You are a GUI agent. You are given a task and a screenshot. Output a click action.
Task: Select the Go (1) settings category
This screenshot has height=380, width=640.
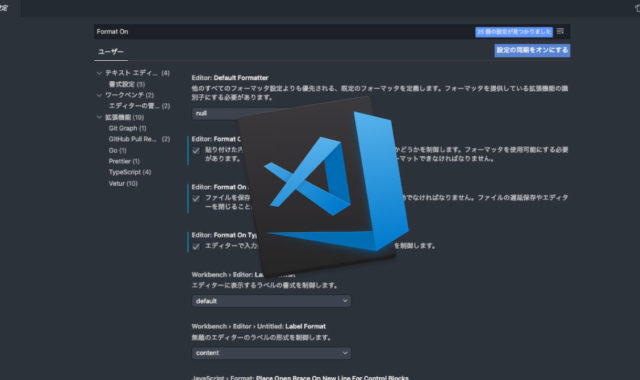point(118,150)
